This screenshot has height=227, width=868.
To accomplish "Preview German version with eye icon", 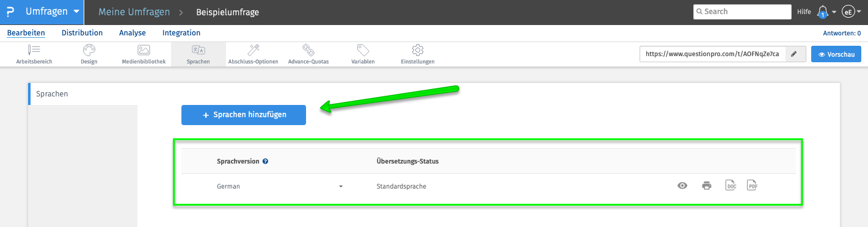I will tap(683, 186).
